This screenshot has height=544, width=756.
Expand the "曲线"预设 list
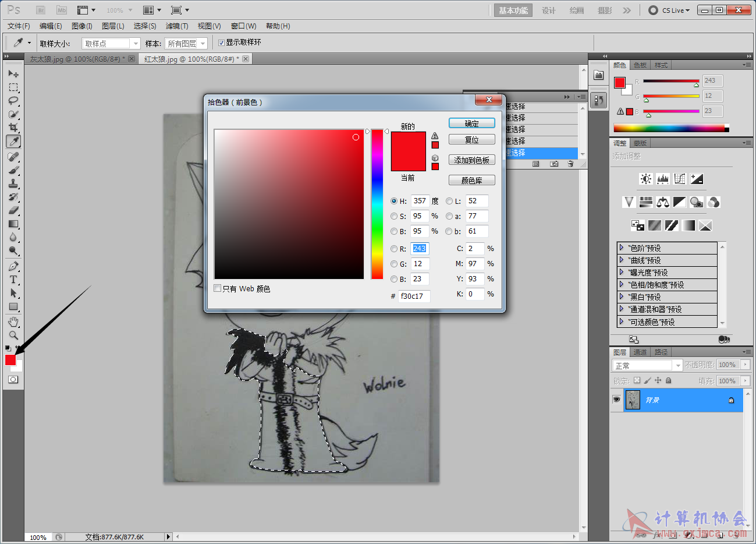pyautogui.click(x=622, y=260)
